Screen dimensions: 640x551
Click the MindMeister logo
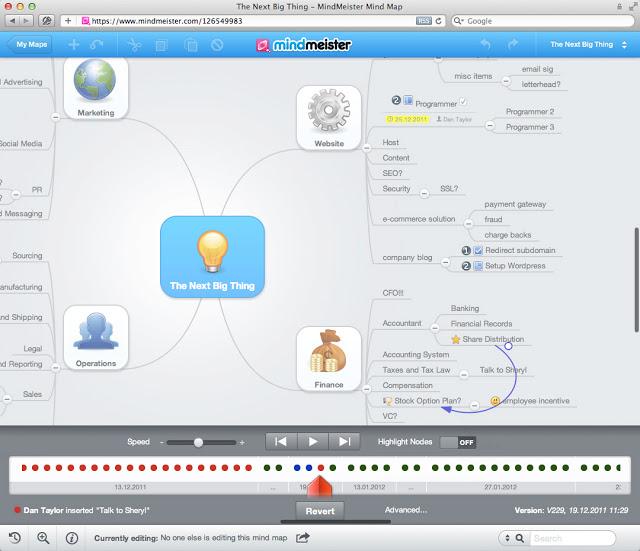304,44
